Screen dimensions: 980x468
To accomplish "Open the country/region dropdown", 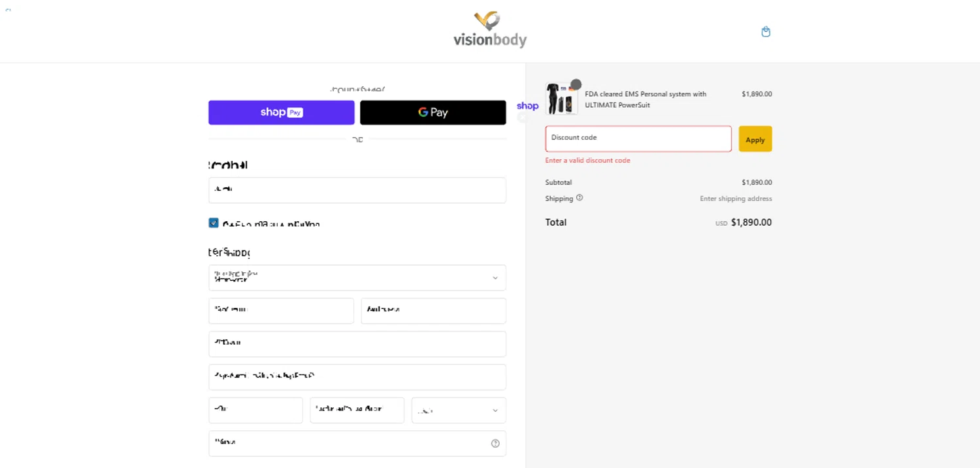I will pos(357,277).
